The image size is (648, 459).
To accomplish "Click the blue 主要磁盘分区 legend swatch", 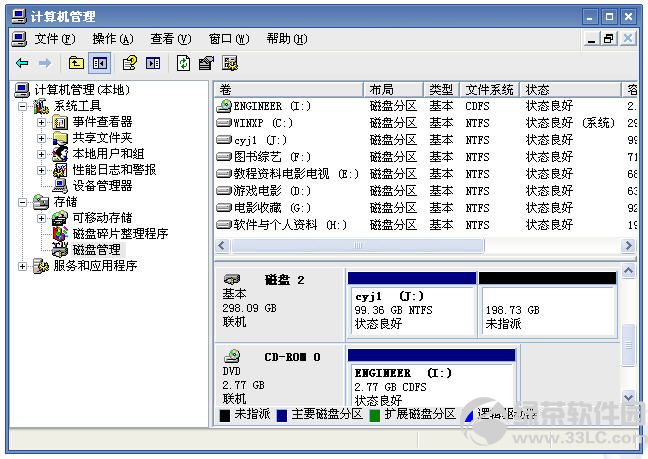I will pos(282,414).
